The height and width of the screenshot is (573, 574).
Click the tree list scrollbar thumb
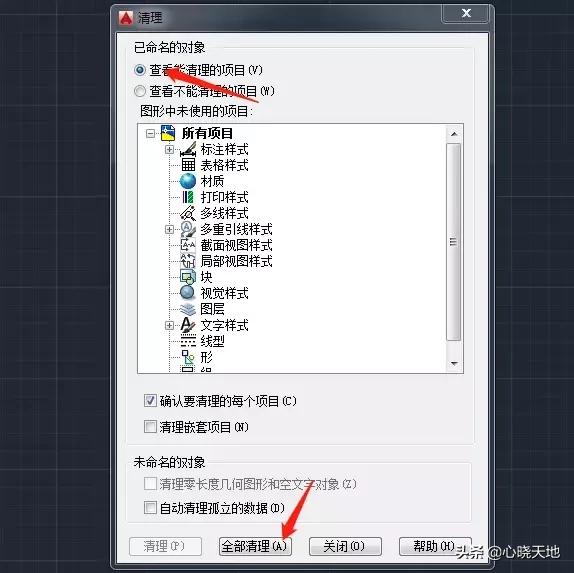[454, 242]
